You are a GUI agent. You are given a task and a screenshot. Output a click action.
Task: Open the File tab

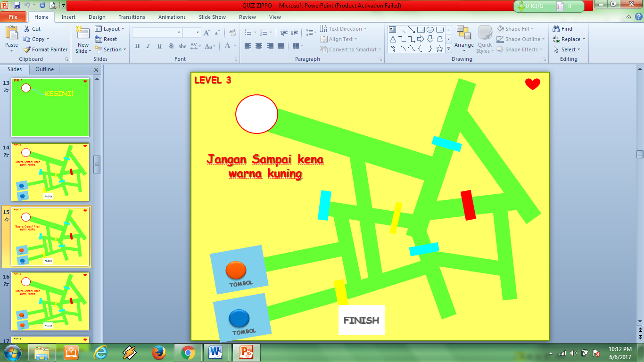pyautogui.click(x=13, y=17)
